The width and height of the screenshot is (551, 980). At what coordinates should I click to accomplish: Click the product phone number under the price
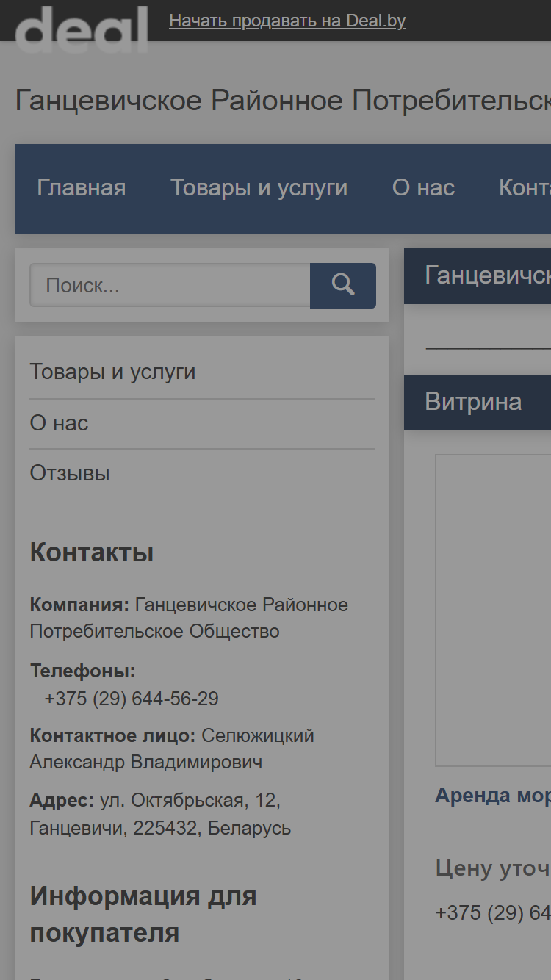point(493,912)
